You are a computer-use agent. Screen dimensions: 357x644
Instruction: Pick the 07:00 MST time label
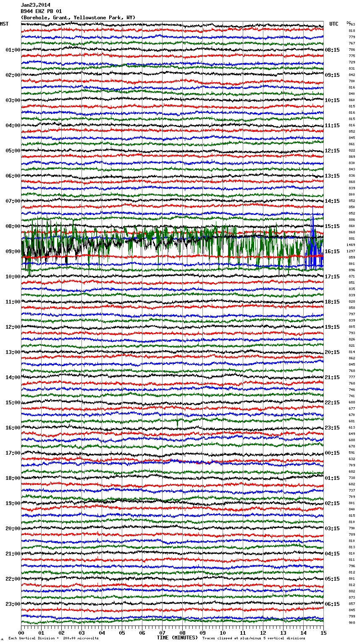point(13,201)
